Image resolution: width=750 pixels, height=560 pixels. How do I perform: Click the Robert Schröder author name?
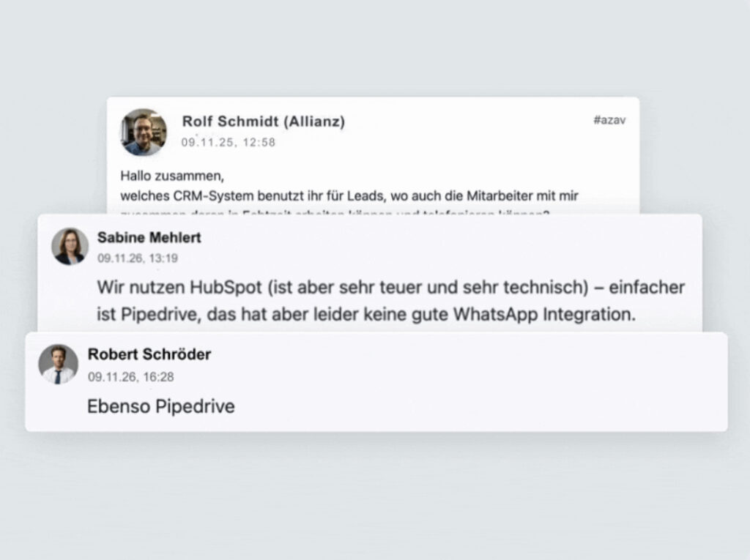click(149, 354)
